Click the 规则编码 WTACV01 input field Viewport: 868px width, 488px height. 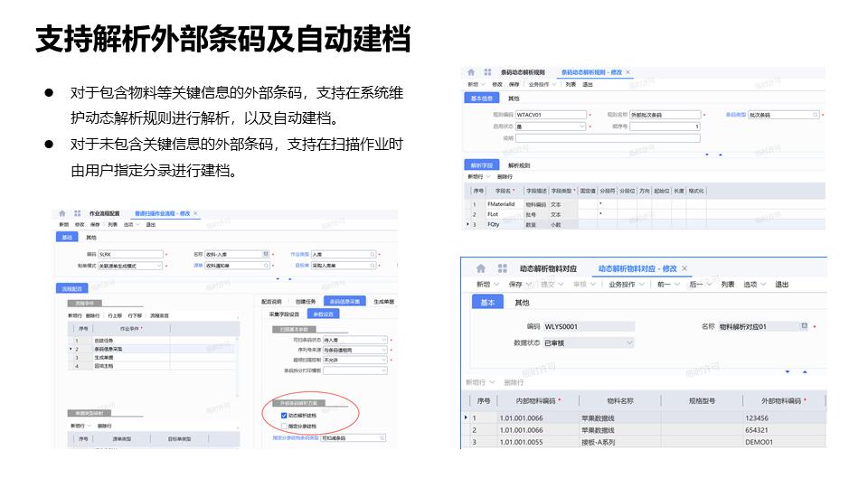tap(550, 115)
